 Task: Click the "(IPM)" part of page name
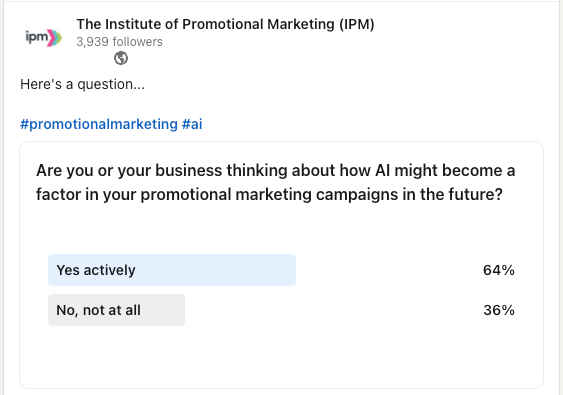click(x=357, y=24)
